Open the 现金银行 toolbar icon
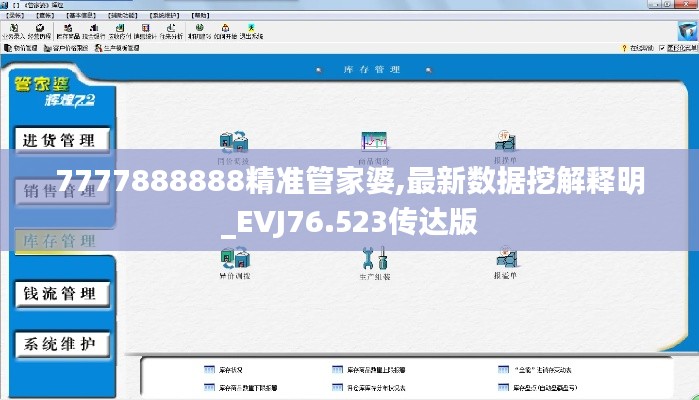The width and height of the screenshot is (699, 400). coord(94,31)
